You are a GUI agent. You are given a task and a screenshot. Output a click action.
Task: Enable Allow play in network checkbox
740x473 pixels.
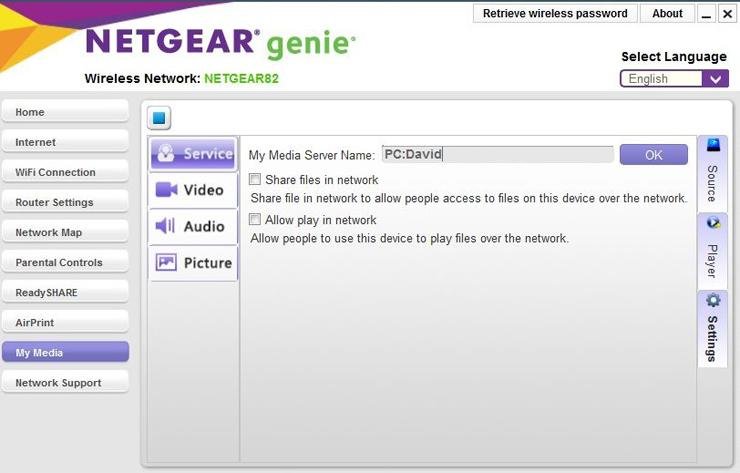point(255,220)
